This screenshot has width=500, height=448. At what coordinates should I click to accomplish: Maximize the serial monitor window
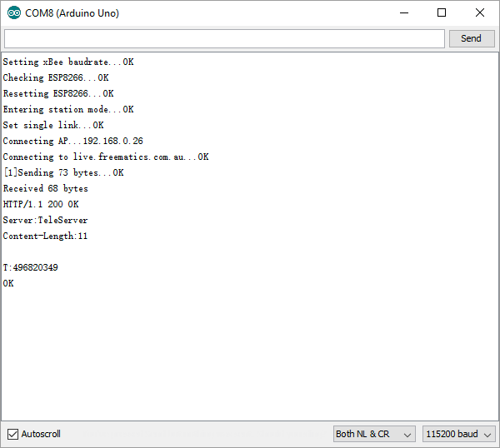[442, 13]
